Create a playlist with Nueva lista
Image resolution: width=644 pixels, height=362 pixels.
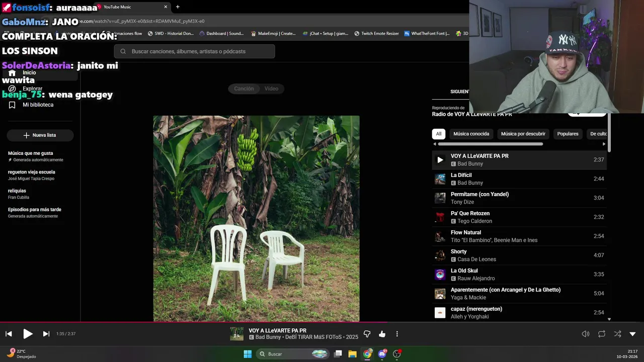point(40,135)
